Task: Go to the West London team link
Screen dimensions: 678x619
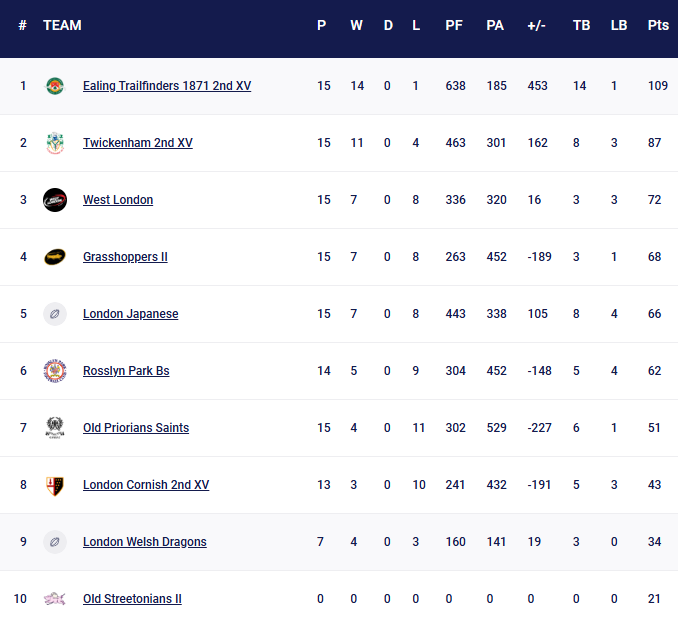Action: point(118,200)
